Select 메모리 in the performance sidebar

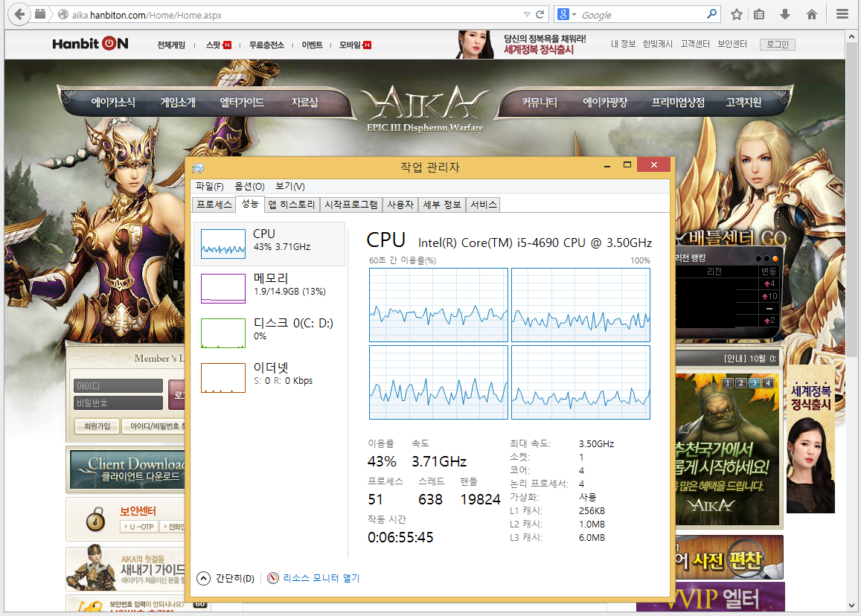pyautogui.click(x=269, y=288)
